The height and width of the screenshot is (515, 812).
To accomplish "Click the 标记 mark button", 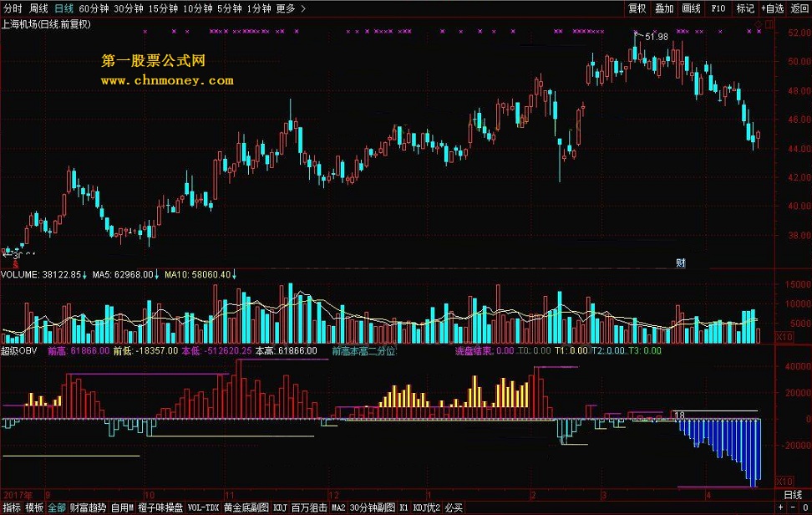I will [745, 8].
